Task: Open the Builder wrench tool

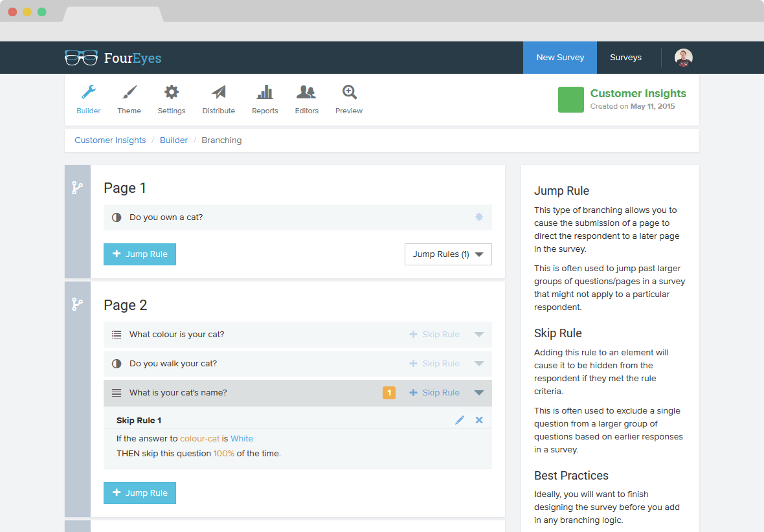Action: (89, 92)
